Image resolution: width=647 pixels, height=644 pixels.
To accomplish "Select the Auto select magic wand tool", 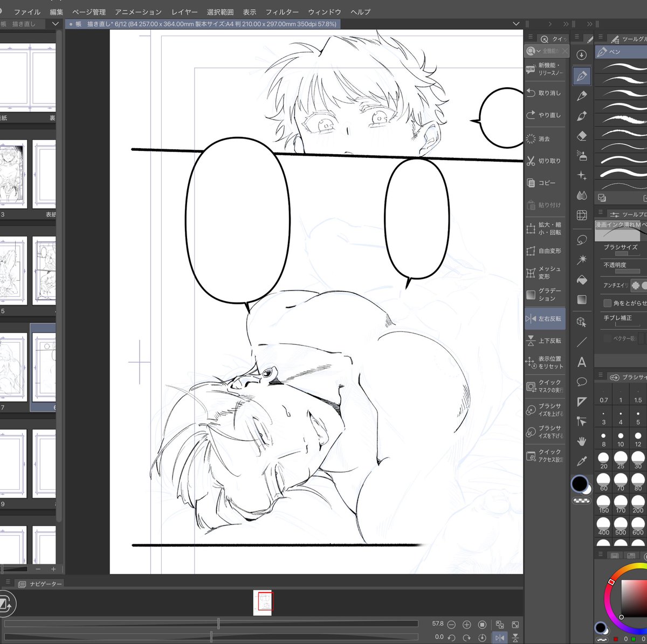I will (x=582, y=260).
